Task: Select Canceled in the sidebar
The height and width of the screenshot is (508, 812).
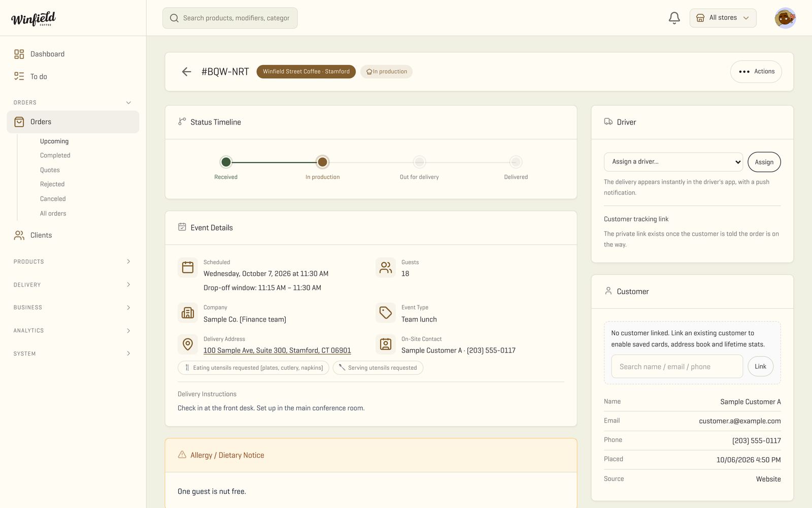Action: click(x=53, y=199)
